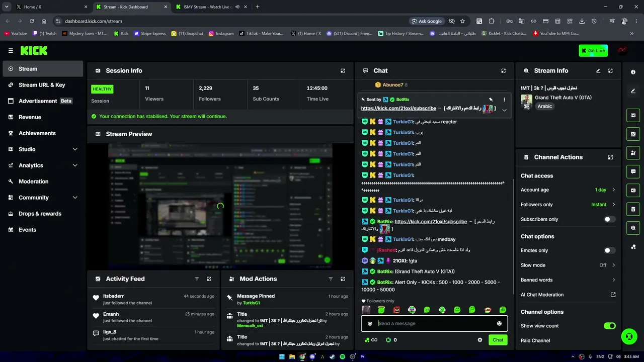
Task: Expand the Chat panel to fullscreen
Action: [503, 71]
